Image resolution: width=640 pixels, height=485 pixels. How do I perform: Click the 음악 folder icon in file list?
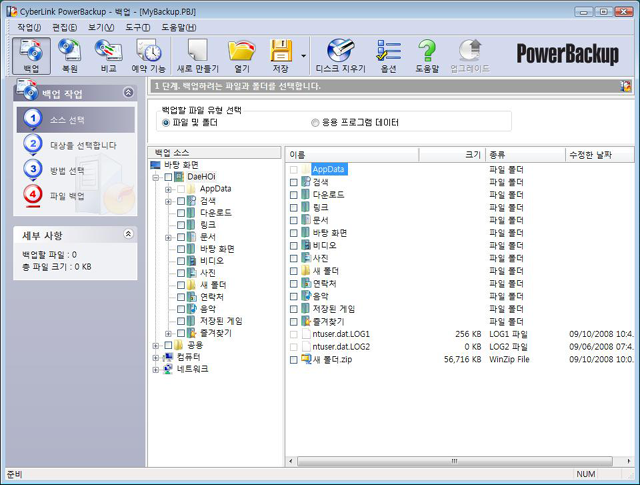(306, 296)
